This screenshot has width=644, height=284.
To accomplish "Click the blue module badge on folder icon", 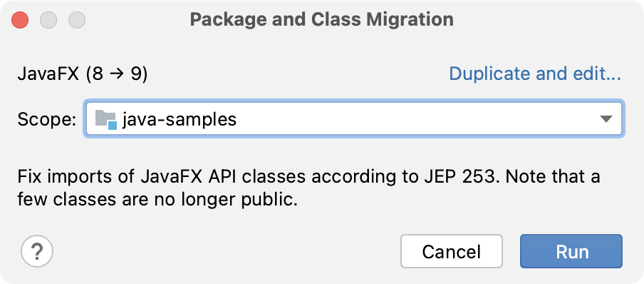I will coord(112,125).
